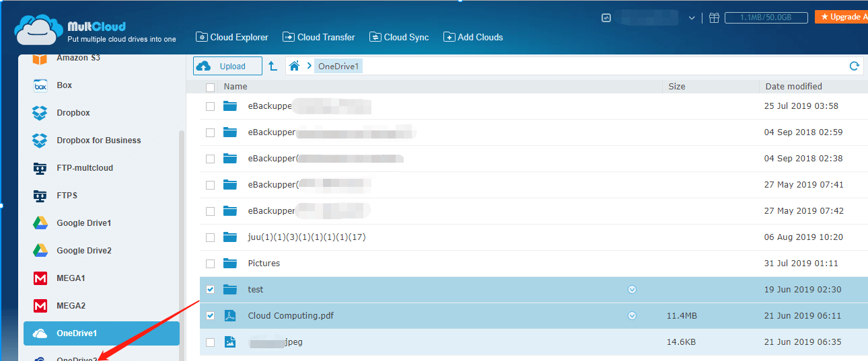Click the folder icon dated 25 Jul 2019

pyautogui.click(x=231, y=106)
